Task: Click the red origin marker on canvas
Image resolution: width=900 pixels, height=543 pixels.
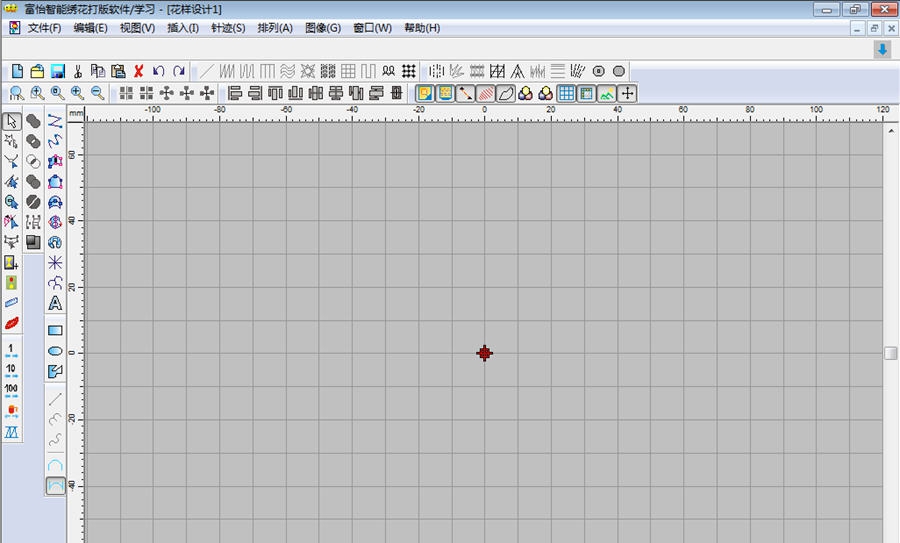Action: 484,353
